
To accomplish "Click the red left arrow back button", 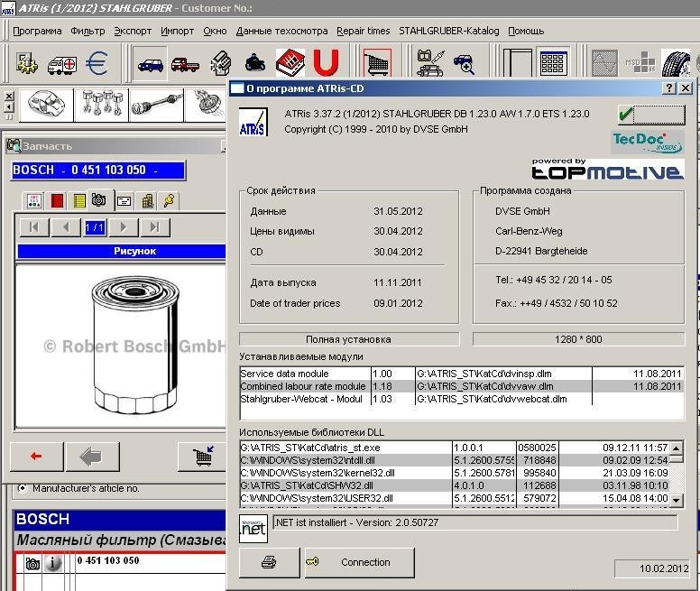I will coord(37,457).
